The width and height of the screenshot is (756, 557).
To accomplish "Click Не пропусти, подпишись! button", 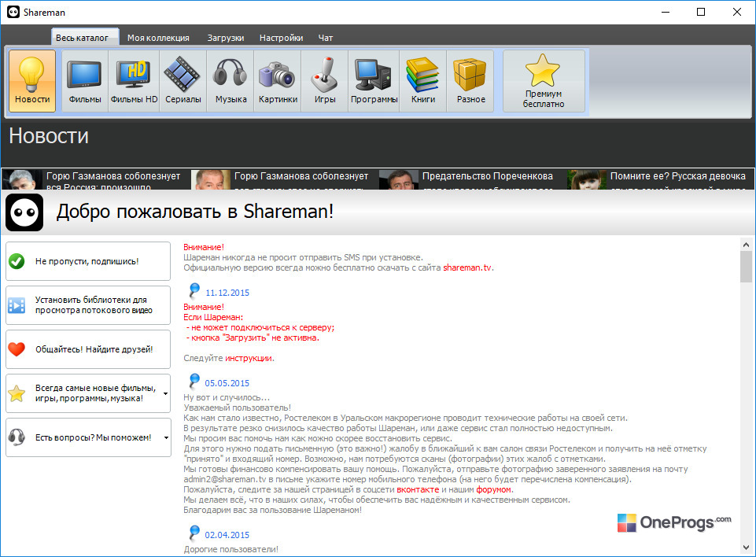I will (88, 261).
